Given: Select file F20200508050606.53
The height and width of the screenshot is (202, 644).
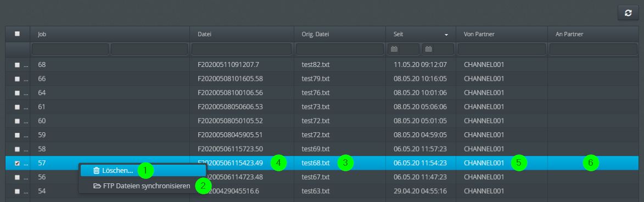Looking at the screenshot, I should point(231,107).
